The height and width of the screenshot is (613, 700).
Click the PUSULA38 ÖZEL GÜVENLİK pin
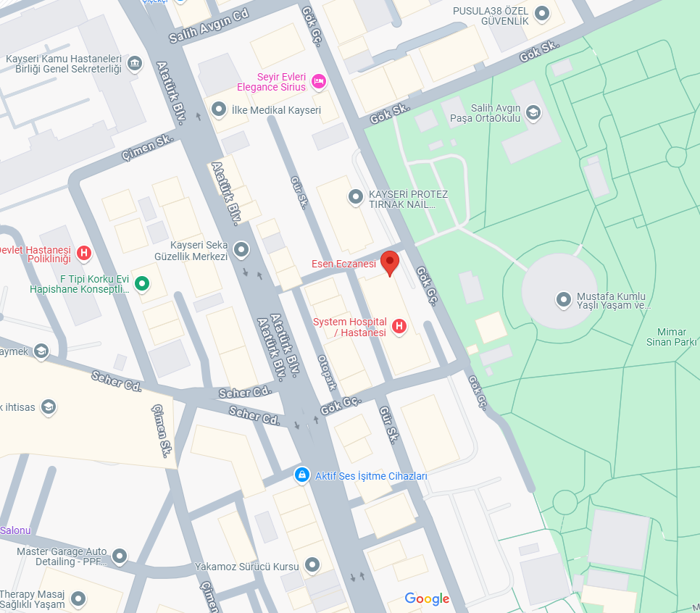pyautogui.click(x=542, y=13)
